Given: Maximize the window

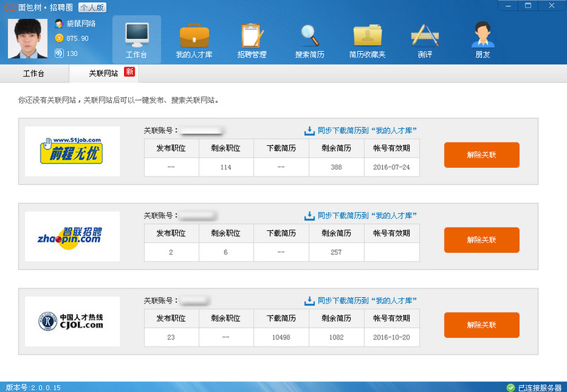Looking at the screenshot, I should [528, 6].
